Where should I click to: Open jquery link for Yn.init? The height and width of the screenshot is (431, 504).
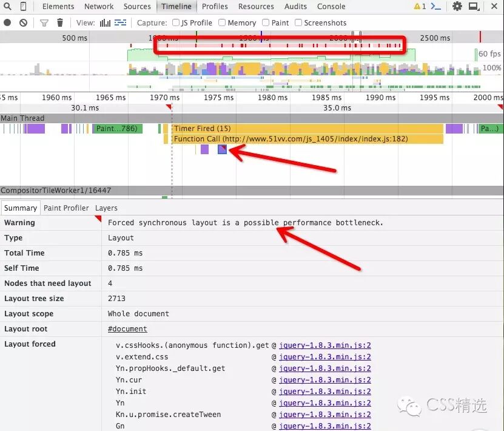click(x=324, y=392)
